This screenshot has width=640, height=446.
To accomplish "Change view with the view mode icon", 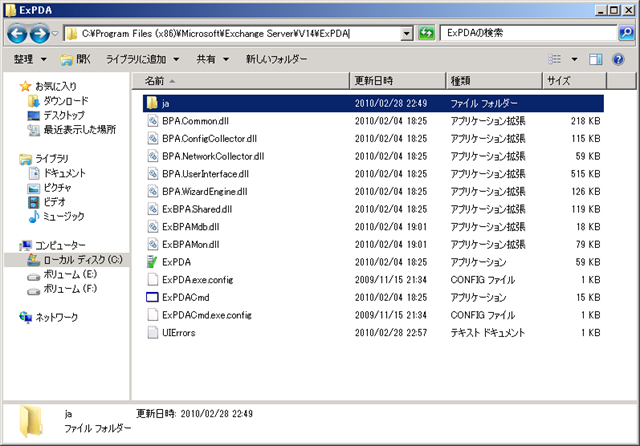I will tap(554, 60).
